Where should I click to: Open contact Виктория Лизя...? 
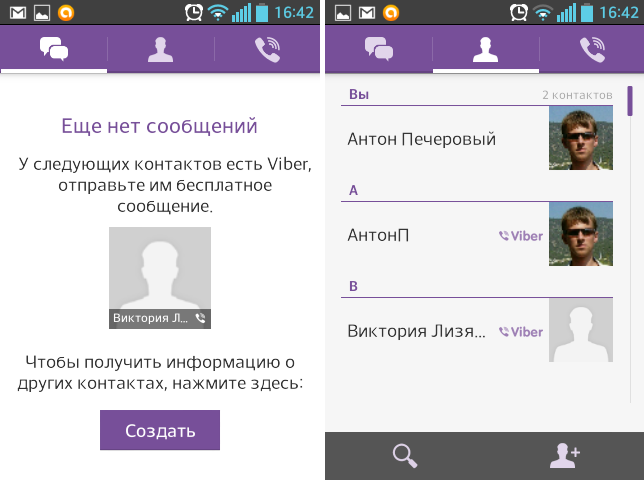click(477, 331)
